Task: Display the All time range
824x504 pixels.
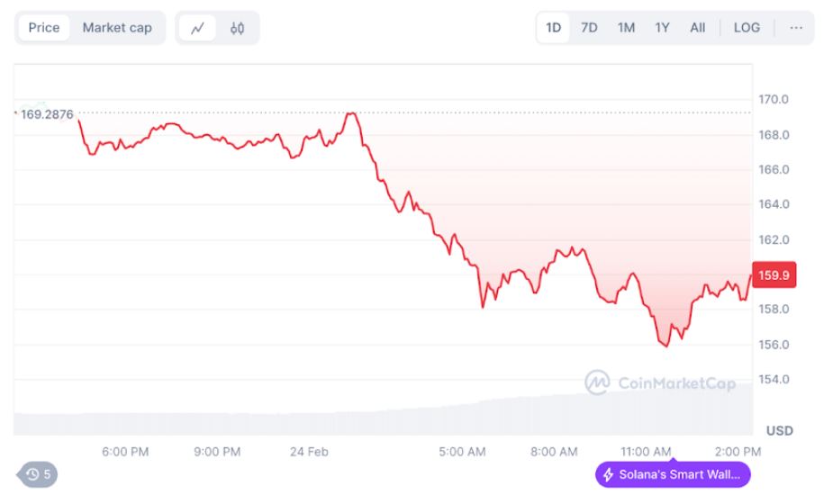Action: (698, 28)
